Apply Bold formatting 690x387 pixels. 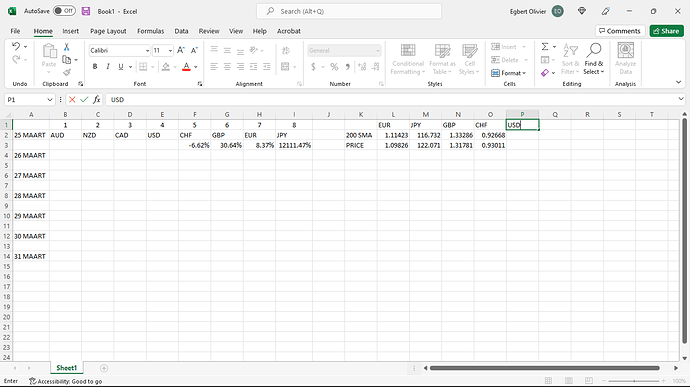[95, 66]
